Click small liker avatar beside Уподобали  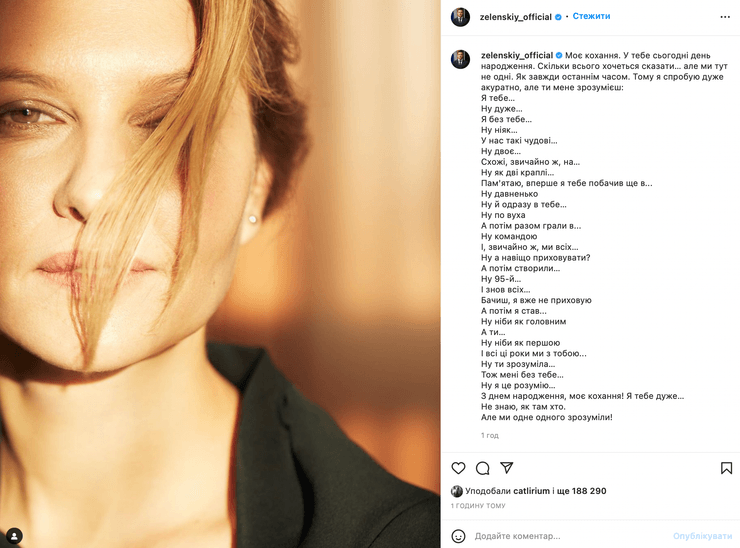point(456,491)
